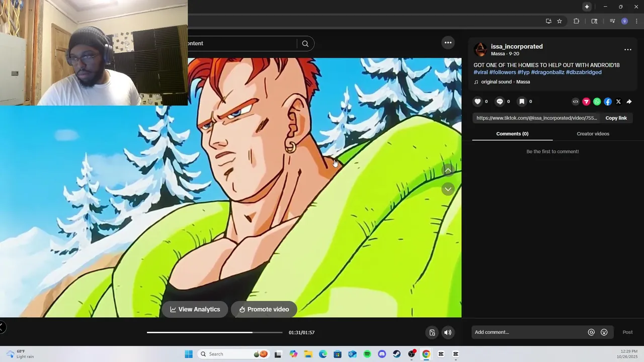The width and height of the screenshot is (644, 362).
Task: Open the emoji picker in the comment box
Action: pos(604,332)
